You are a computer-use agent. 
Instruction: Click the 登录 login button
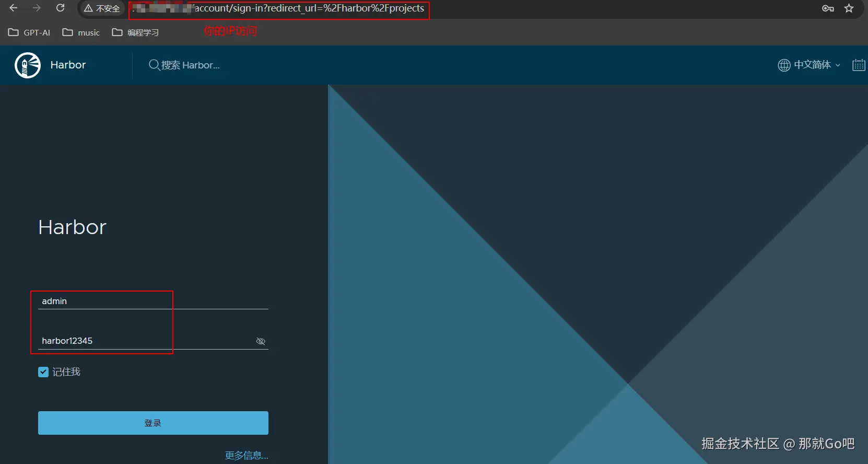(153, 423)
